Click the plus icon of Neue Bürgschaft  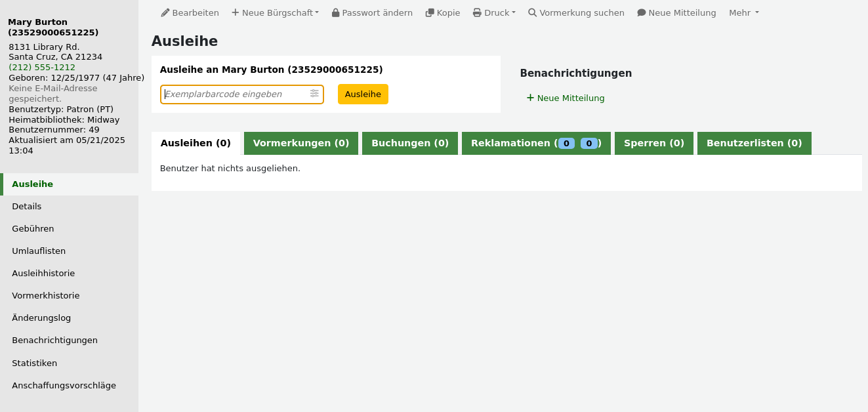point(236,12)
